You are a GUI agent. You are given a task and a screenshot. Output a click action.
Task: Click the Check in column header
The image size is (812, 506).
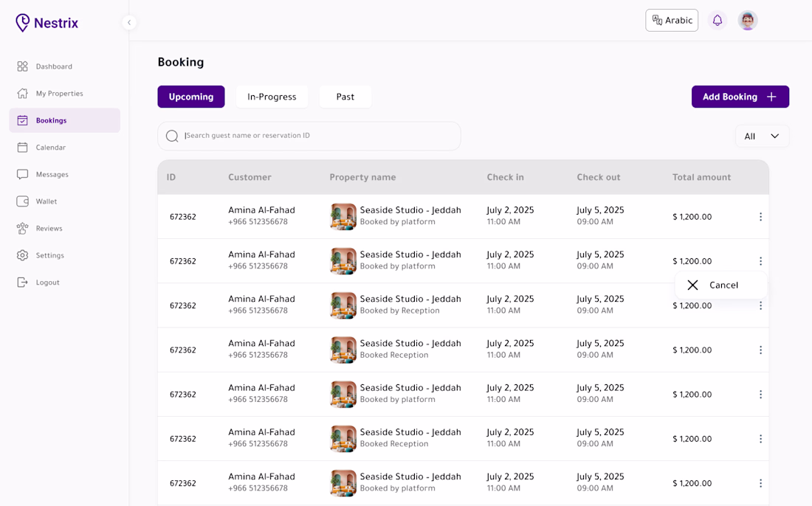click(505, 177)
